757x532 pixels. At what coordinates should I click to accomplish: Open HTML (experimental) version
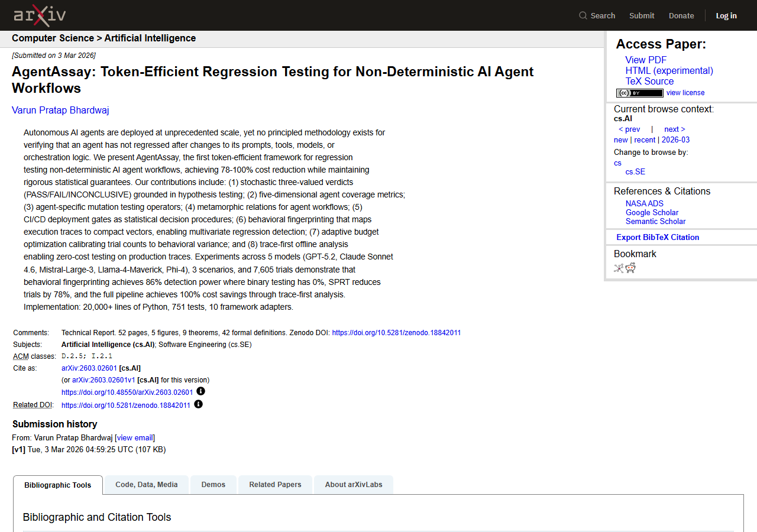pos(669,70)
